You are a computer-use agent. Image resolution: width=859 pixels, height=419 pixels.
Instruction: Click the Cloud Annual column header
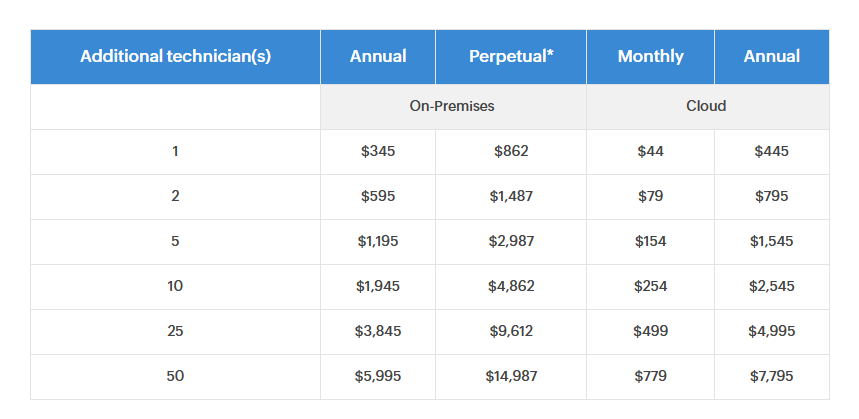point(771,56)
